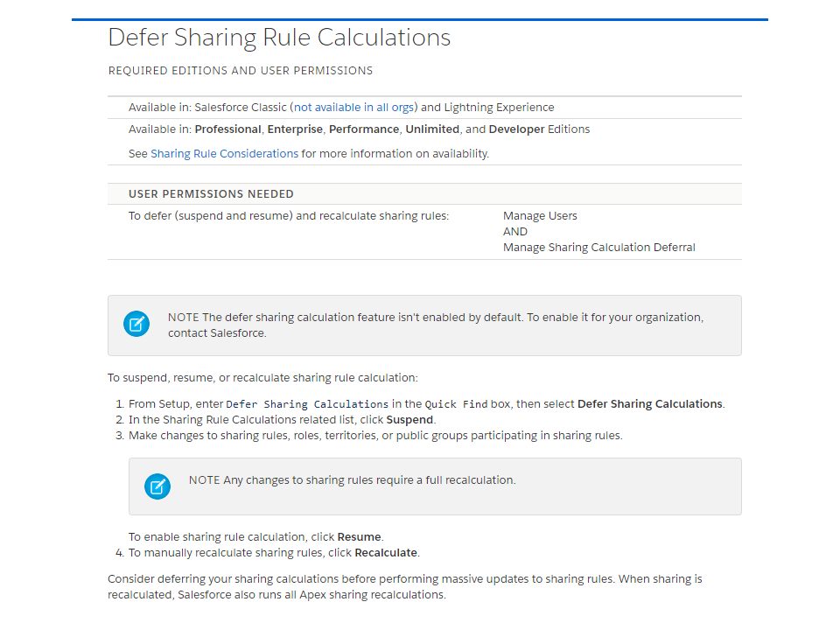Open the 'not available in all orgs' link
The height and width of the screenshot is (630, 840).
tap(353, 107)
